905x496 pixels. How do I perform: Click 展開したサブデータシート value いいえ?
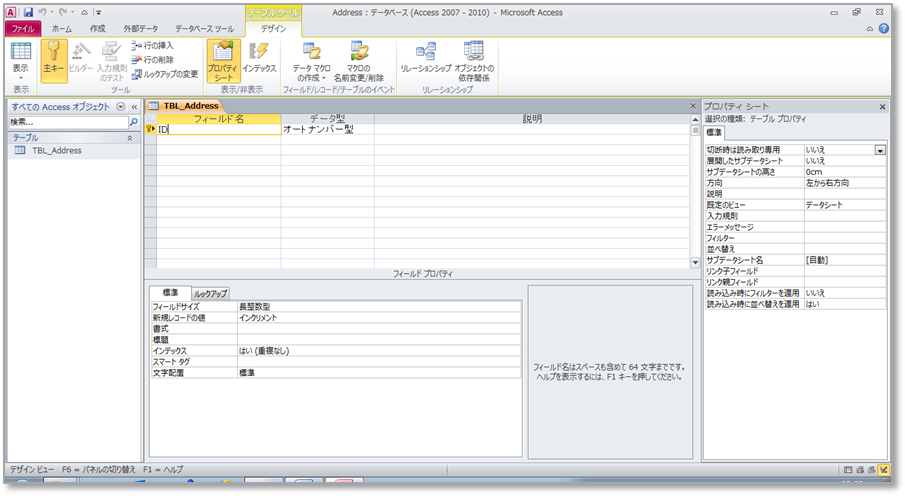(845, 161)
